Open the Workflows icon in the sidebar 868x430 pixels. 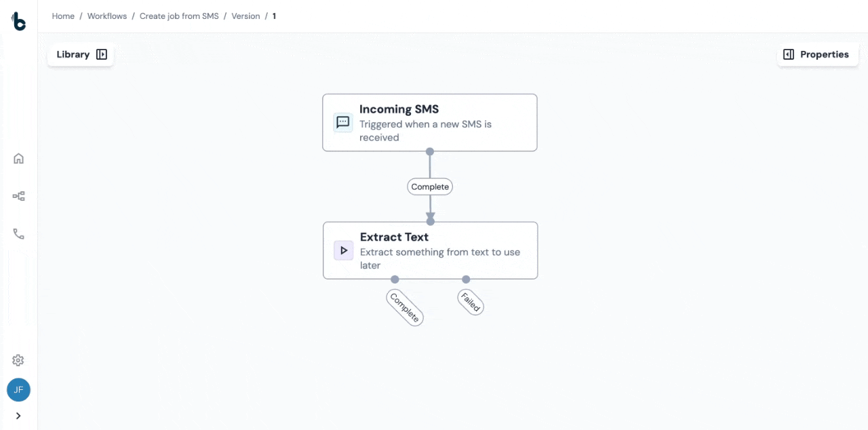[18, 196]
